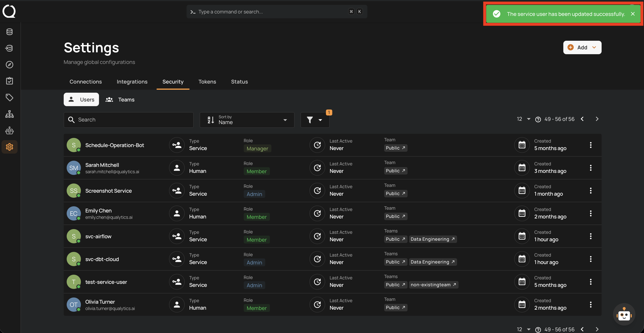The image size is (644, 333).
Task: Click the svc-dbt-cloud user name
Action: (x=102, y=259)
